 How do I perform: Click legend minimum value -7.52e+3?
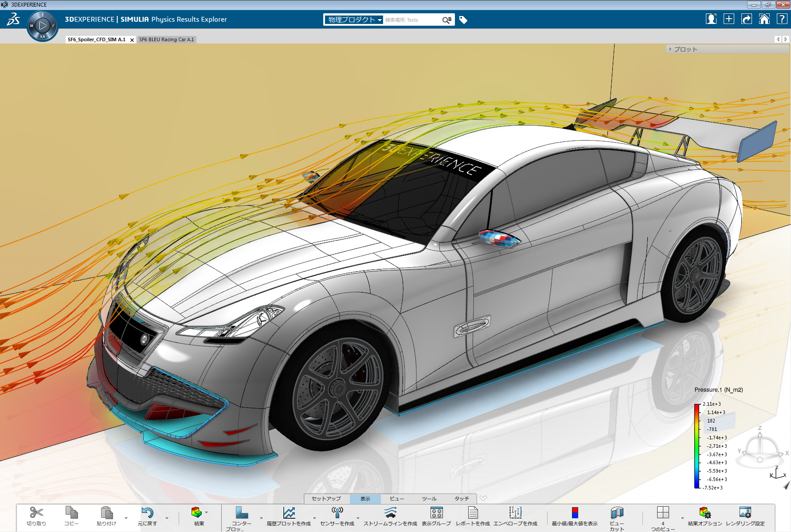[x=713, y=488]
